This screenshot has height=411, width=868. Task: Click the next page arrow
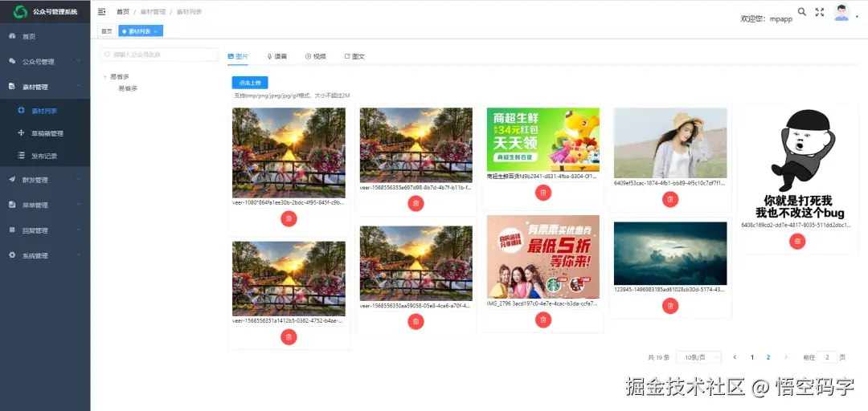tap(785, 357)
